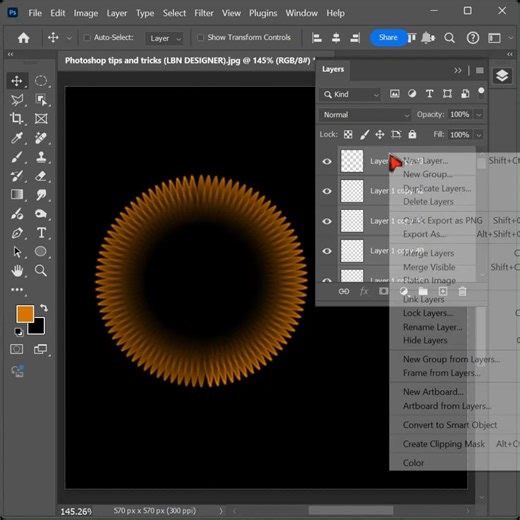Toggle lock all padlock icon
This screenshot has height=520, width=520.
pyautogui.click(x=412, y=134)
